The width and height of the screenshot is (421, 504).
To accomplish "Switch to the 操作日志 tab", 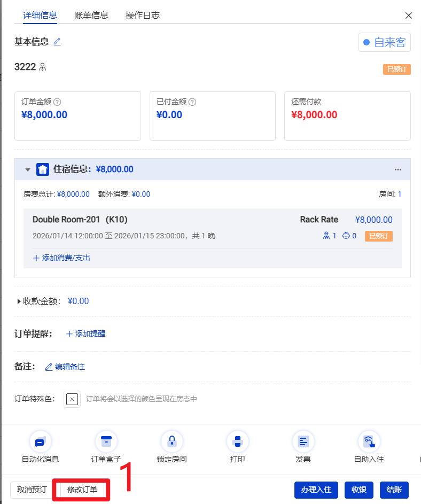I will (142, 15).
